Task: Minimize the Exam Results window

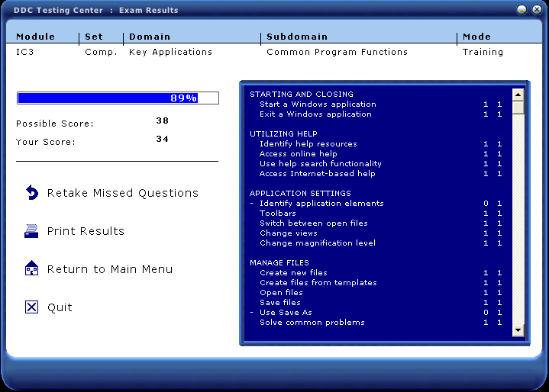Action: [x=522, y=10]
